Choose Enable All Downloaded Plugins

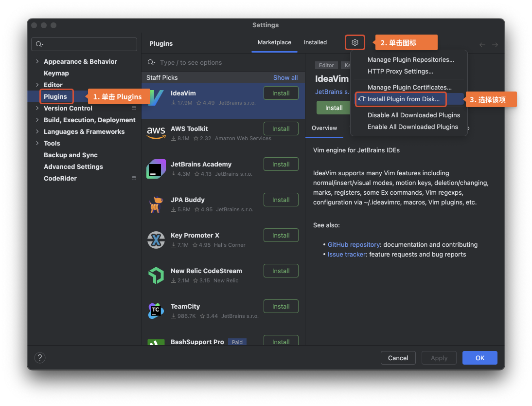click(412, 127)
